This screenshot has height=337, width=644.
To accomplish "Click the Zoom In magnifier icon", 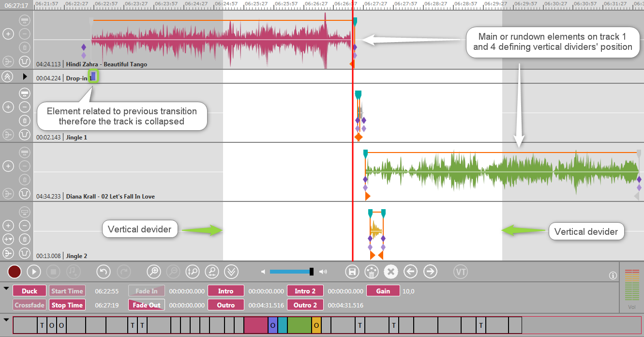I will [x=154, y=272].
